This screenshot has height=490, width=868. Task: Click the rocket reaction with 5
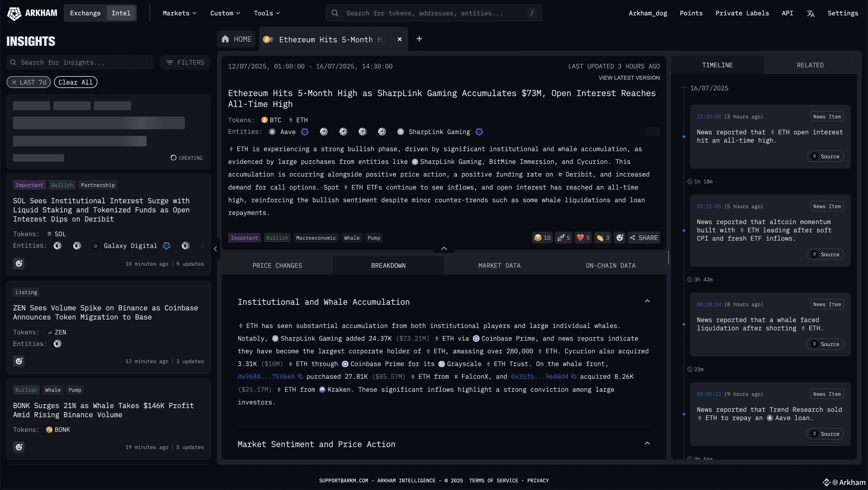[x=563, y=238]
